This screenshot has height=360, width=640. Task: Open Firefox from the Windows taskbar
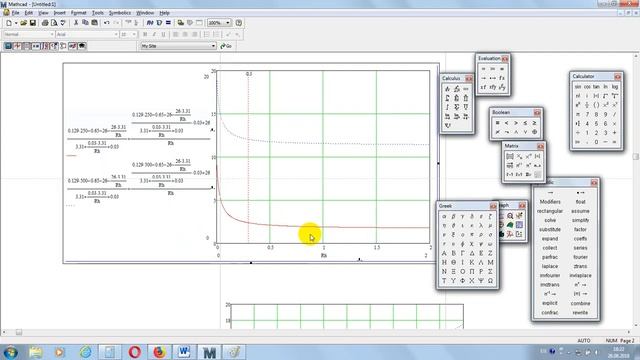click(159, 351)
